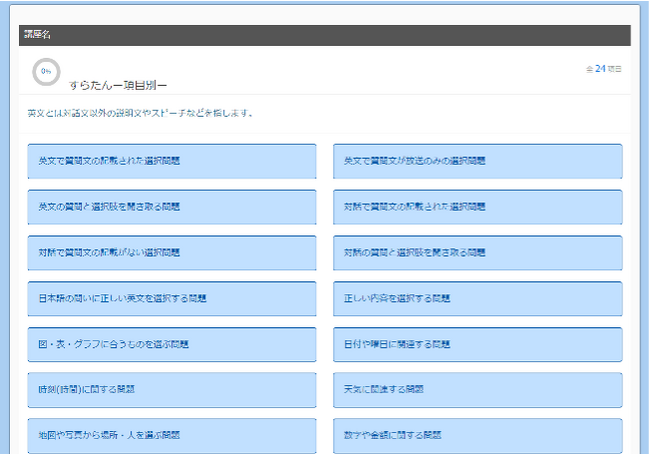650x455 pixels.
Task: Choose 対話で質問文の記載がない選択問題
Action: (172, 252)
